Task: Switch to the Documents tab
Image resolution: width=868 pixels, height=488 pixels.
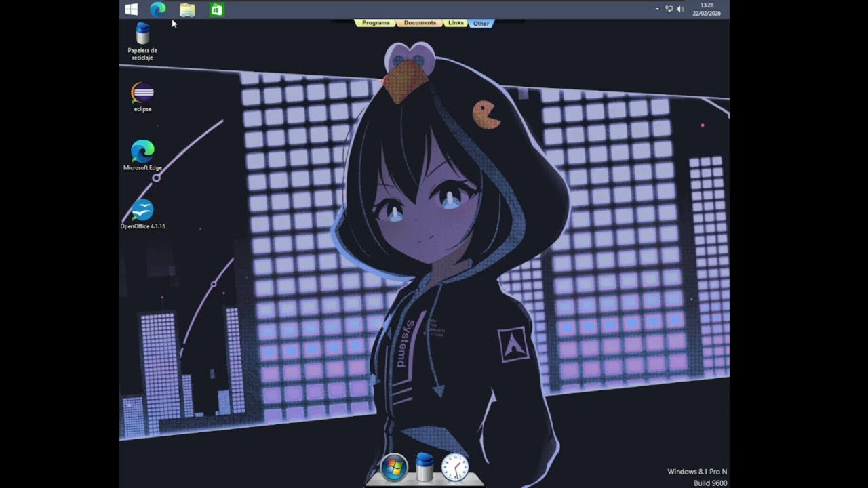Action: click(420, 23)
